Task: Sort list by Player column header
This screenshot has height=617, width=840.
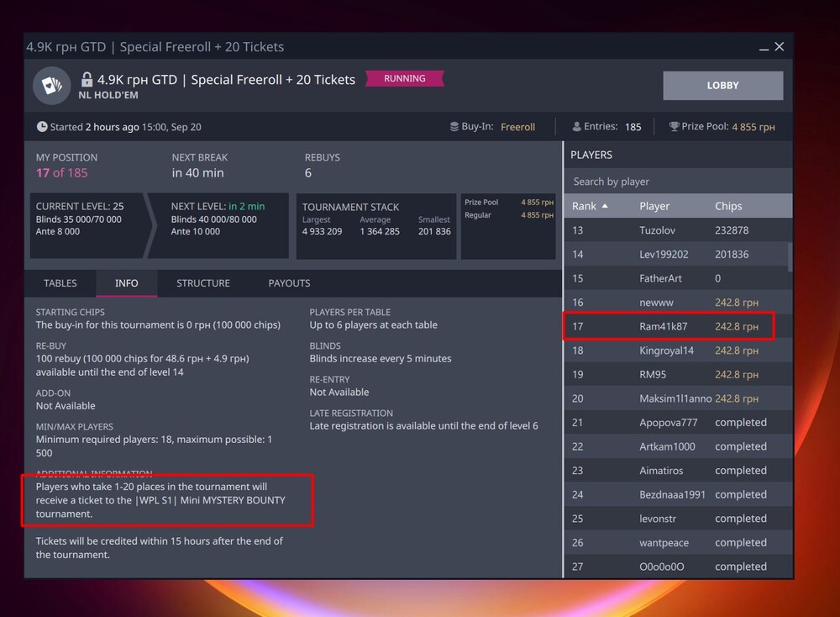Action: (x=654, y=206)
